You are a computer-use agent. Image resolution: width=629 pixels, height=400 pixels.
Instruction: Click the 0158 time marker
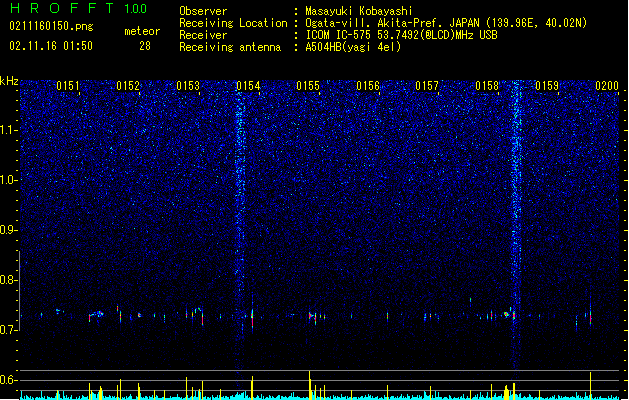[x=487, y=86]
